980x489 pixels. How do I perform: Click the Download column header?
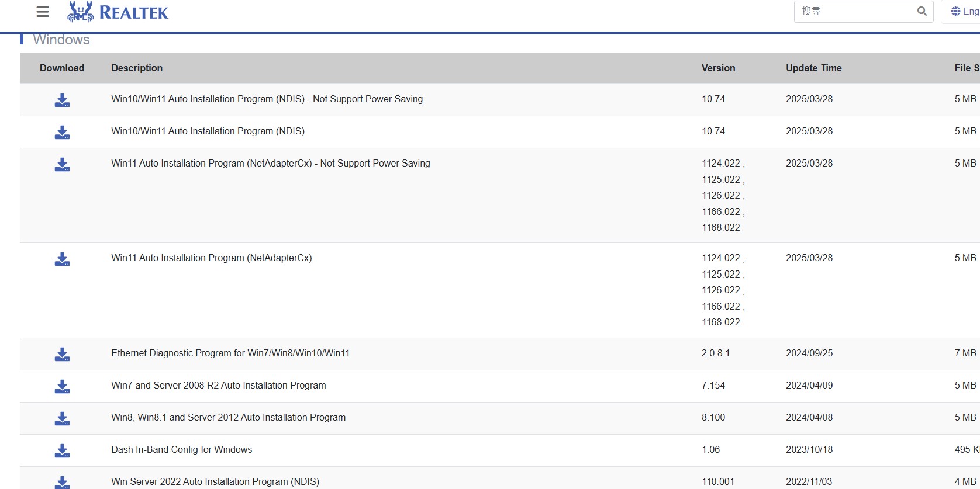tap(62, 68)
